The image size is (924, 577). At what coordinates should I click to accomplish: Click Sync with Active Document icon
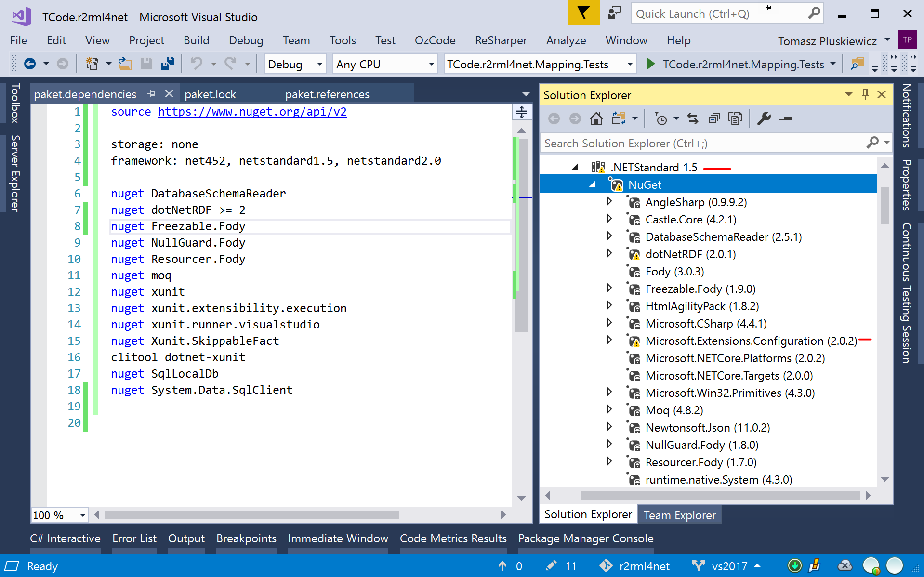[x=693, y=118]
